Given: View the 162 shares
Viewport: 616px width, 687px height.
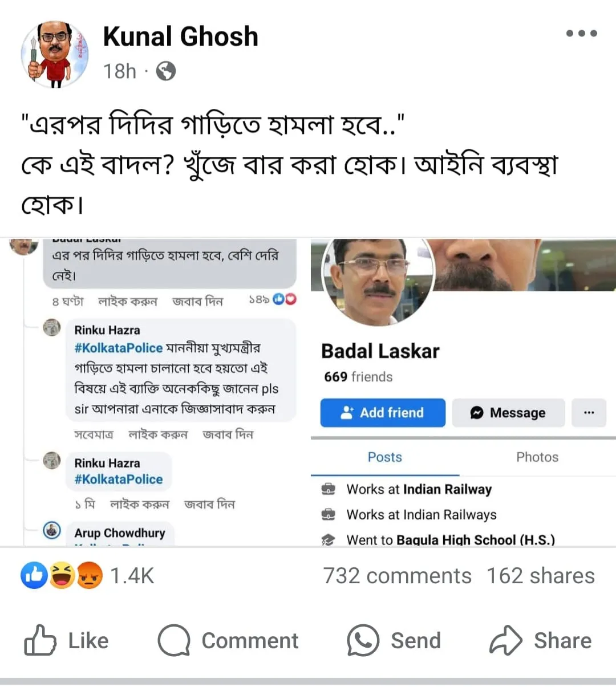Looking at the screenshot, I should (540, 576).
